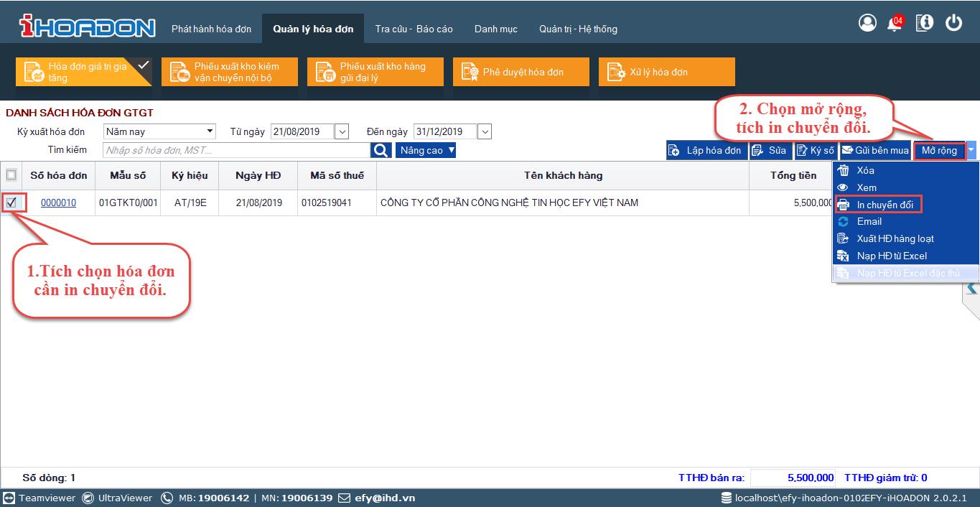Click the side panel collapse arrow
Screen dimensions: 980x507
click(x=972, y=288)
